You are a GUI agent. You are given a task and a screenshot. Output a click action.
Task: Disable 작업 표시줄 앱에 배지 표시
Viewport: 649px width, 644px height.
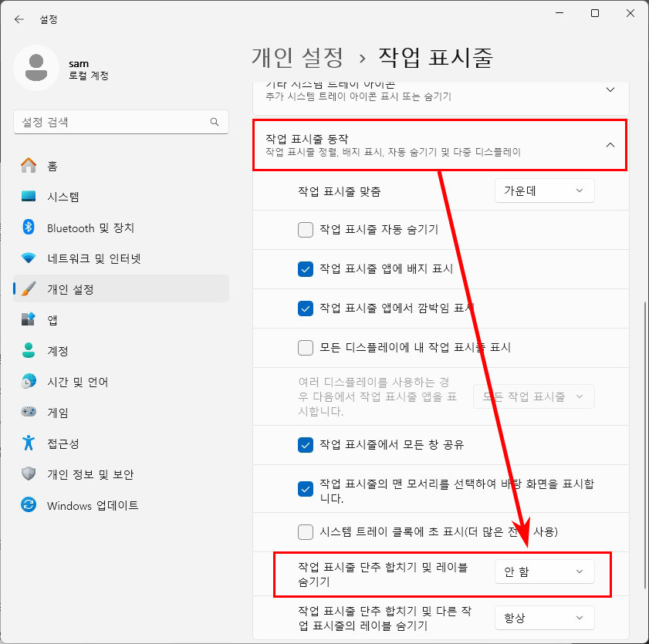click(306, 269)
